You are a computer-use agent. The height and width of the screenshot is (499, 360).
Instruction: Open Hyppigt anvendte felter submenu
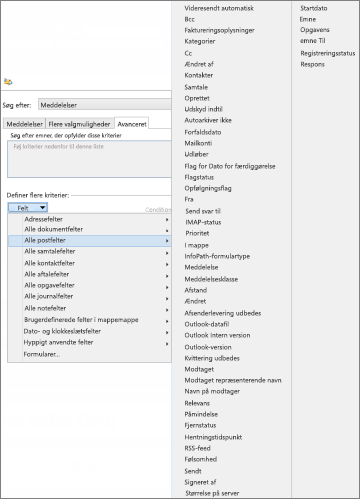coord(89,342)
